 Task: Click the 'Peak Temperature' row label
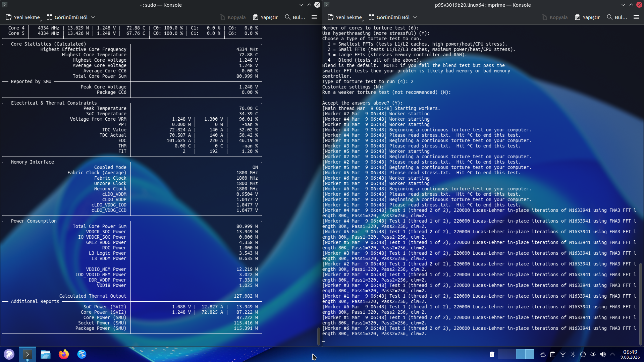[105, 108]
